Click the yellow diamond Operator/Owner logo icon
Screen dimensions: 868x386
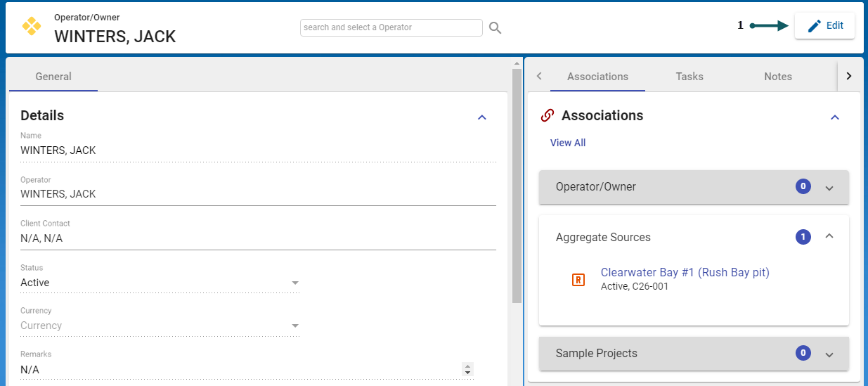[x=32, y=26]
